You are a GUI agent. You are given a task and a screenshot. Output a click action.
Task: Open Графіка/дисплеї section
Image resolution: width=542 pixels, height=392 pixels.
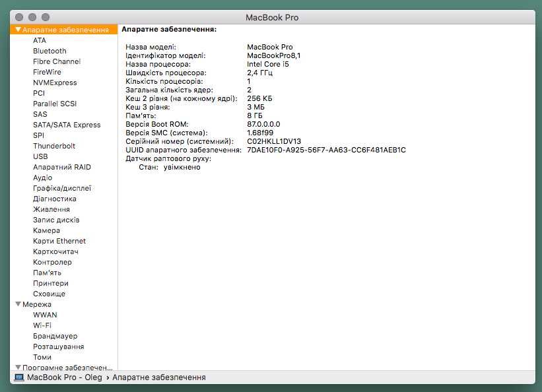(62, 188)
